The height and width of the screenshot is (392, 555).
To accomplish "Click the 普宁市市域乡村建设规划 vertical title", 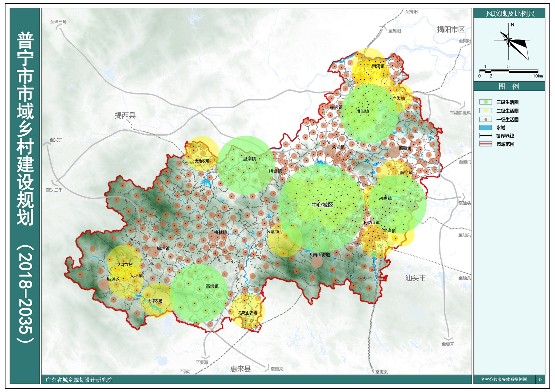I will tap(25, 128).
